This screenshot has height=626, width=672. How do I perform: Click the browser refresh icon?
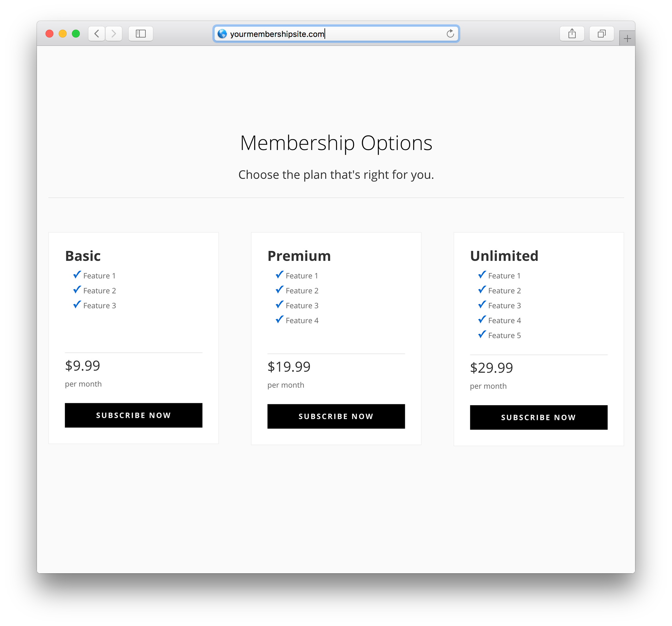coord(450,34)
